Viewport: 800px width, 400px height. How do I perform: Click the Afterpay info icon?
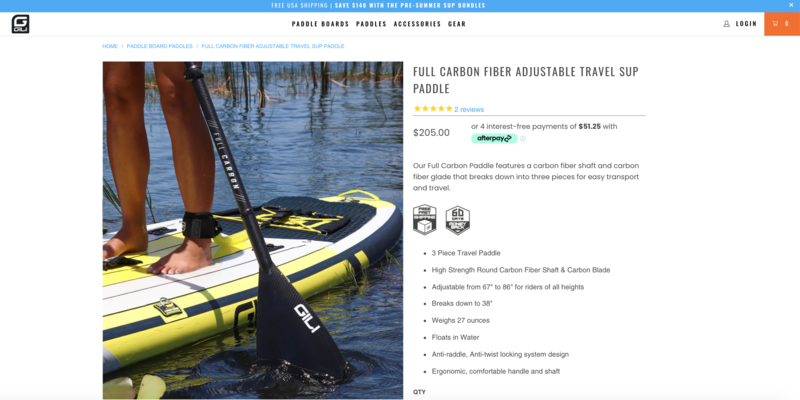(x=523, y=139)
